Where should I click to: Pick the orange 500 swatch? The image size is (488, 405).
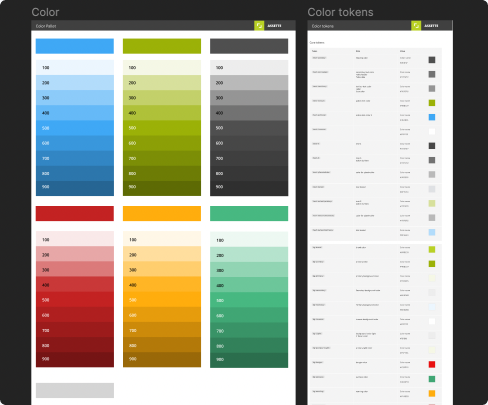pyautogui.click(x=162, y=299)
